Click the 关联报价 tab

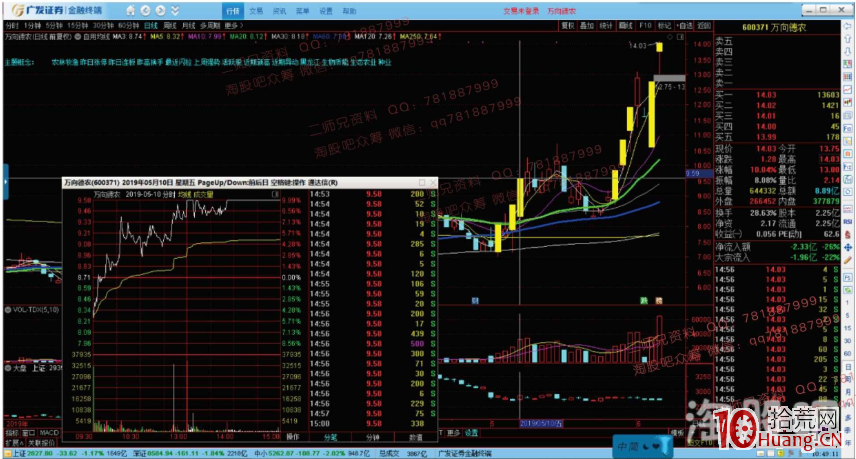coord(41,442)
